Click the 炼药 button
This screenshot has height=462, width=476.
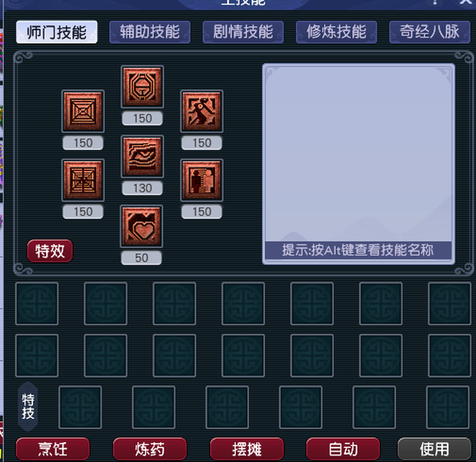pos(149,449)
